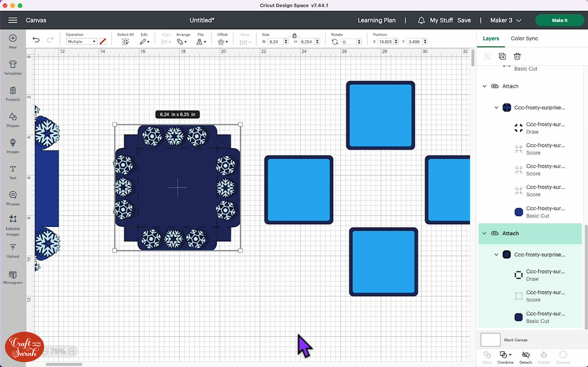The image size is (588, 367).
Task: Open the Projects panel
Action: point(13,94)
